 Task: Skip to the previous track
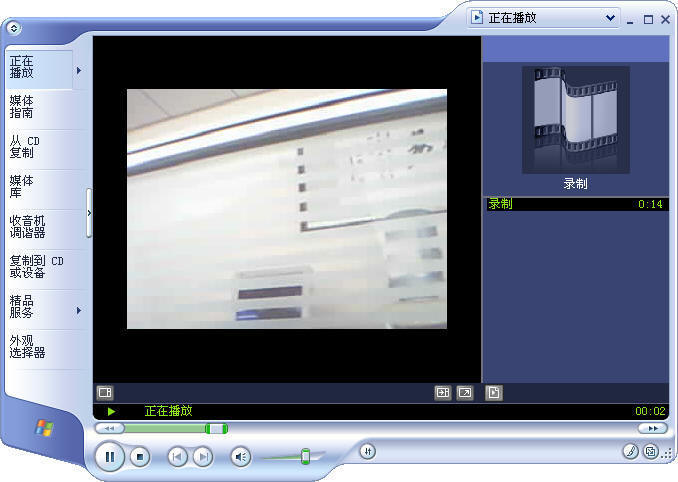tap(177, 457)
